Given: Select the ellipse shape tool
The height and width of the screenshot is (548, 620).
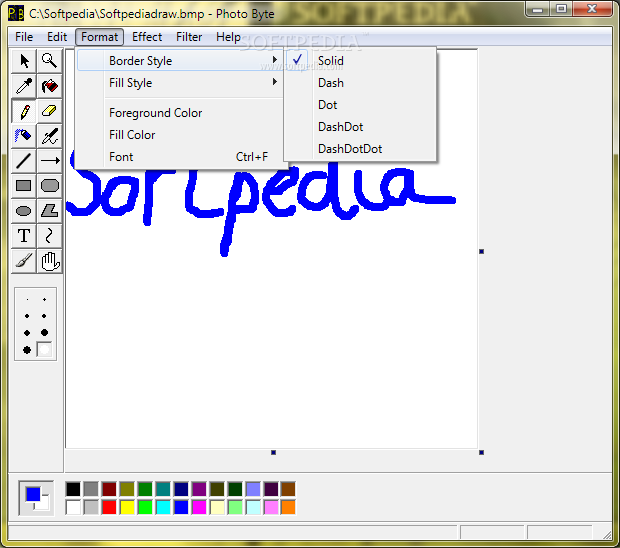Looking at the screenshot, I should point(24,211).
